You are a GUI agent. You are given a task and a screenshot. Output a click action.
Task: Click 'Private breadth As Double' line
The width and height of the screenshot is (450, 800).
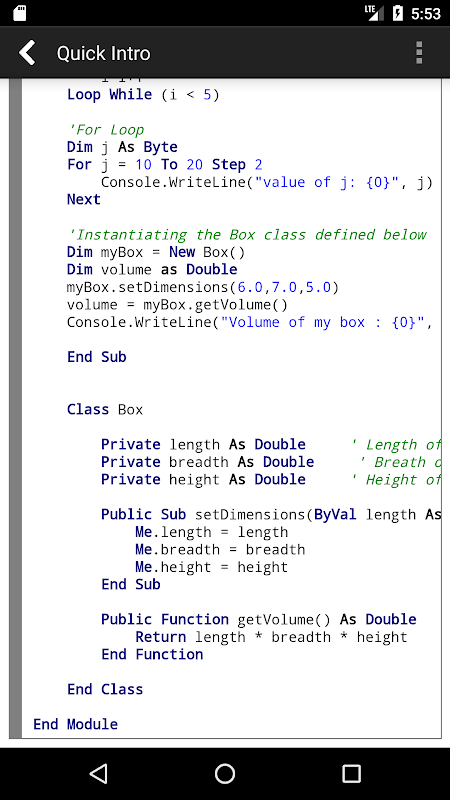pyautogui.click(x=208, y=462)
